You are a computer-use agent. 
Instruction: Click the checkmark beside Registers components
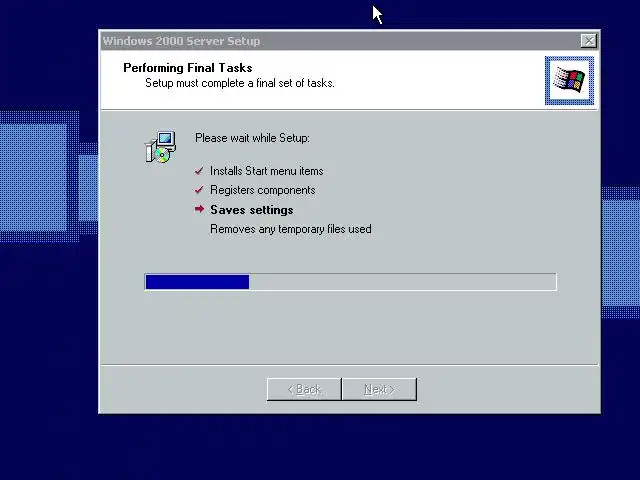[x=199, y=190]
